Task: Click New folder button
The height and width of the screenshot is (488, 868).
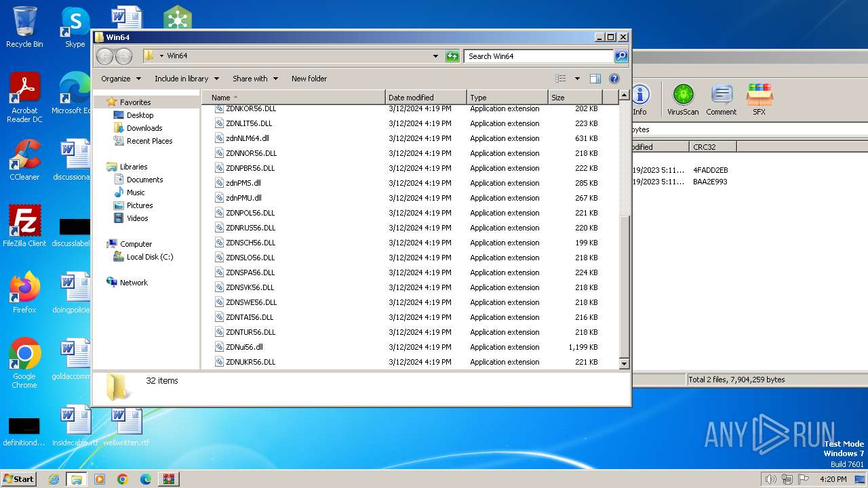Action: coord(309,79)
